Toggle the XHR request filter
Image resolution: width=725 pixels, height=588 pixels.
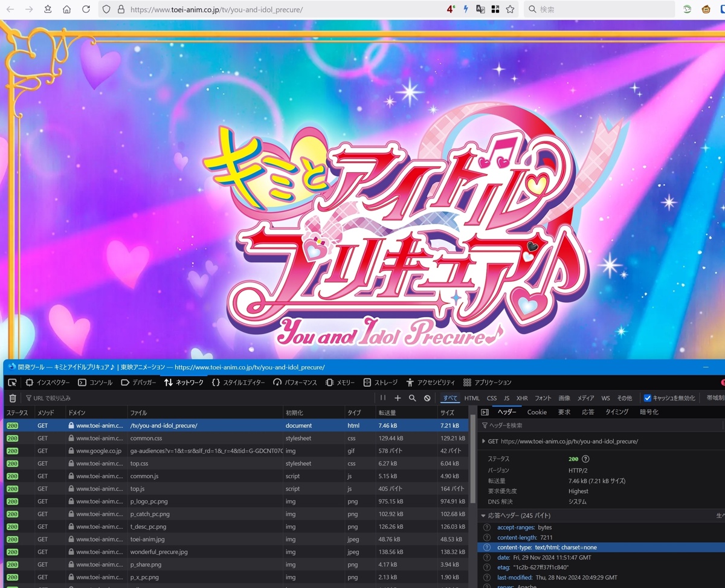[x=522, y=398]
